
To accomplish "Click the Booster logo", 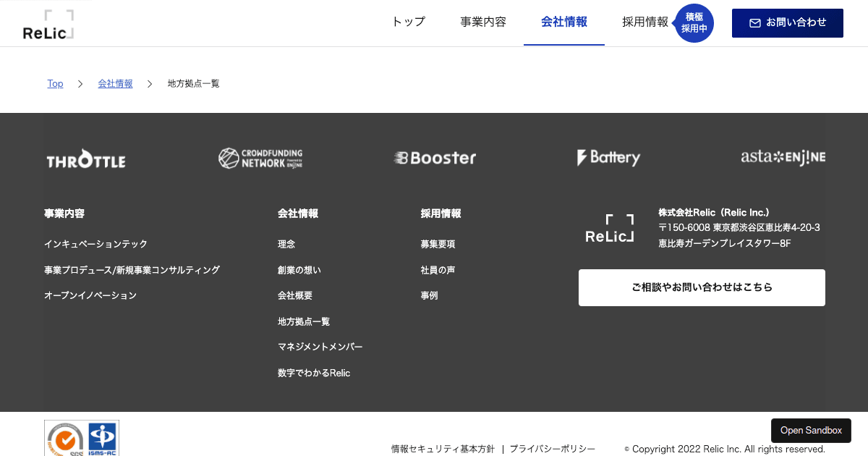I will (x=435, y=158).
